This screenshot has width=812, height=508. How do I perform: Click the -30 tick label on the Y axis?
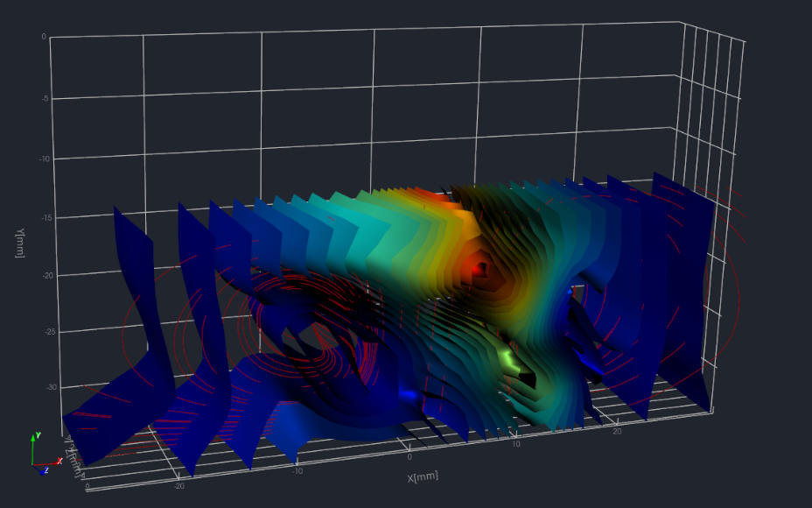coord(39,387)
